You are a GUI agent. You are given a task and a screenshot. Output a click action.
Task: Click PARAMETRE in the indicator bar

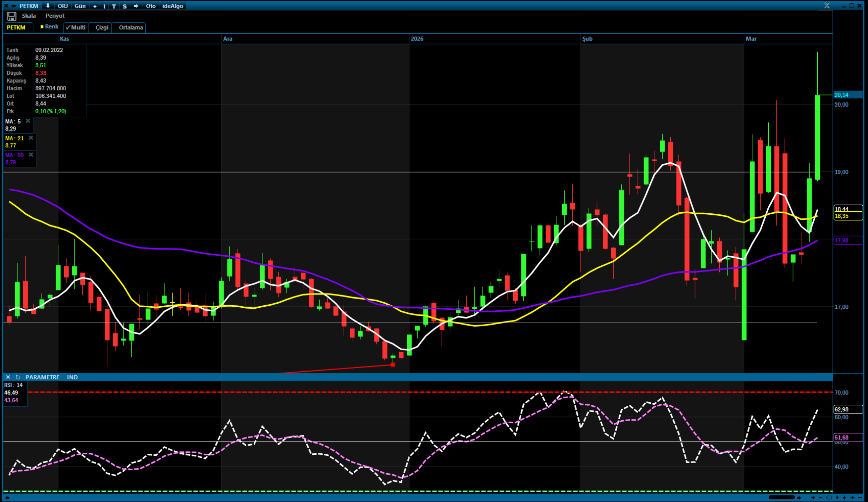click(x=43, y=377)
